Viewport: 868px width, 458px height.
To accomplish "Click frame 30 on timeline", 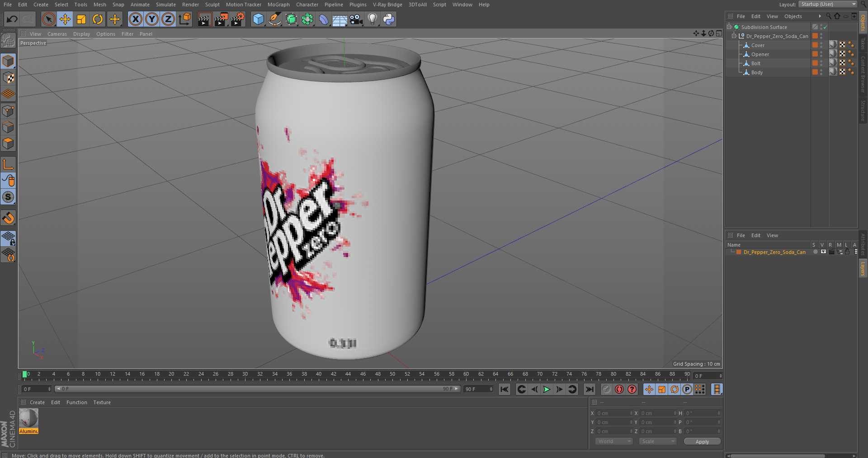I will pos(245,375).
